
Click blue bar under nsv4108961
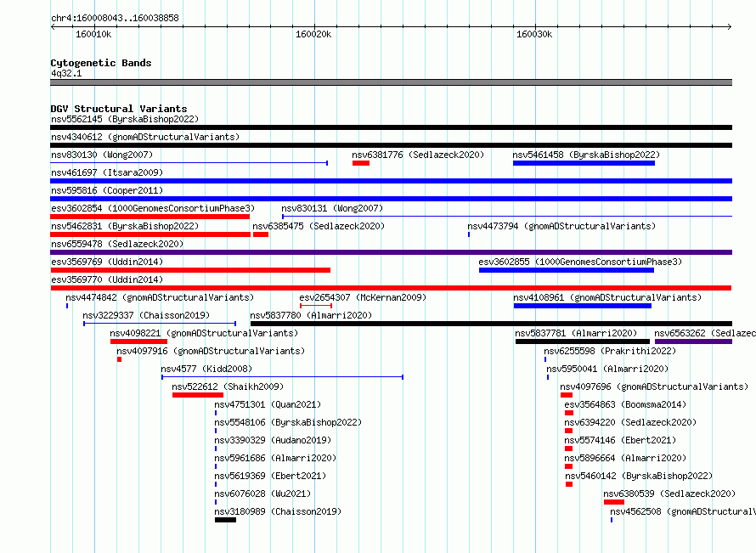583,306
